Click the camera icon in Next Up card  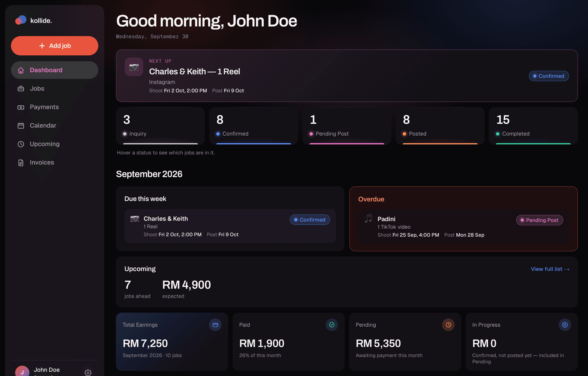coord(134,67)
